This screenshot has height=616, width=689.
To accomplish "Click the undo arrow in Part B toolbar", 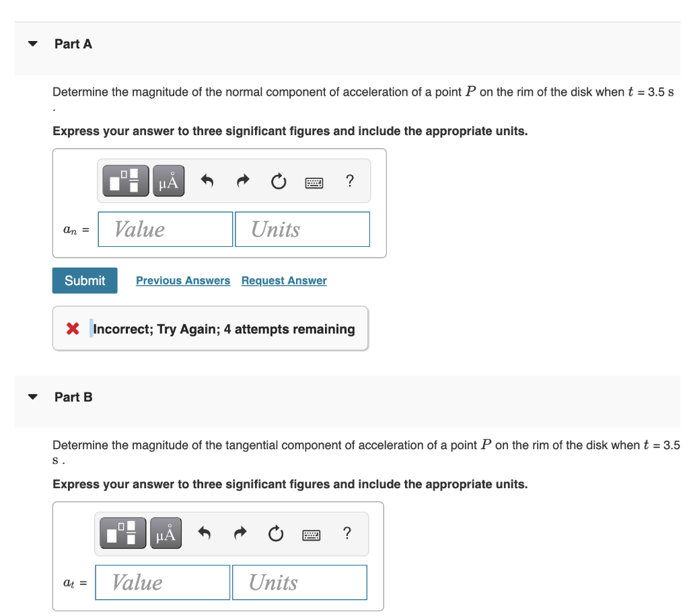I will [205, 533].
